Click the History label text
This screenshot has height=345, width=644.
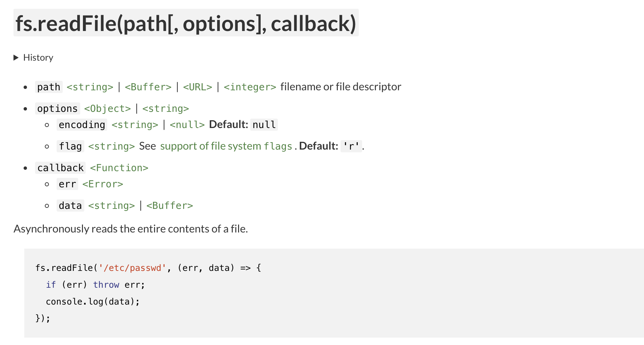tap(38, 58)
